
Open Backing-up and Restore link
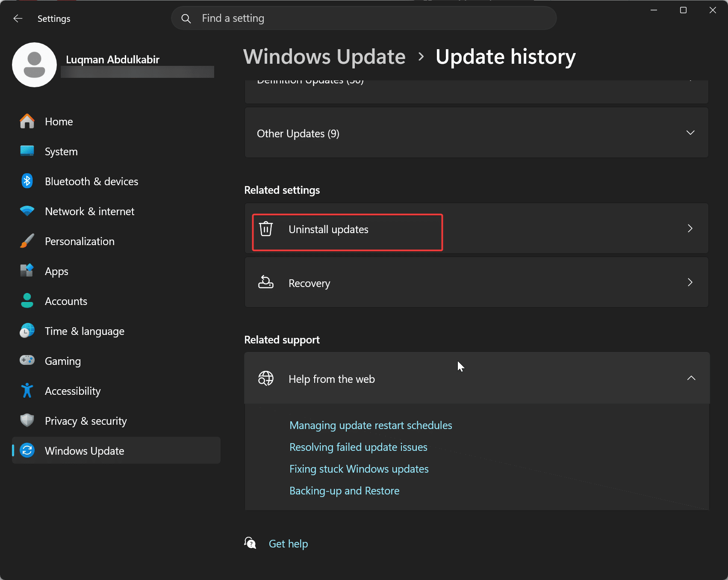[344, 491]
